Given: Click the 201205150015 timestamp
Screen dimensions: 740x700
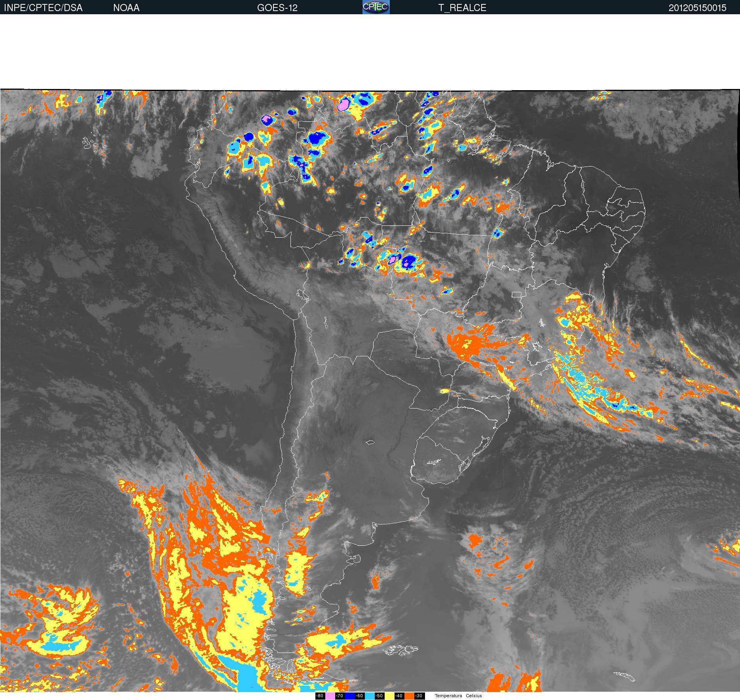Looking at the screenshot, I should point(698,8).
